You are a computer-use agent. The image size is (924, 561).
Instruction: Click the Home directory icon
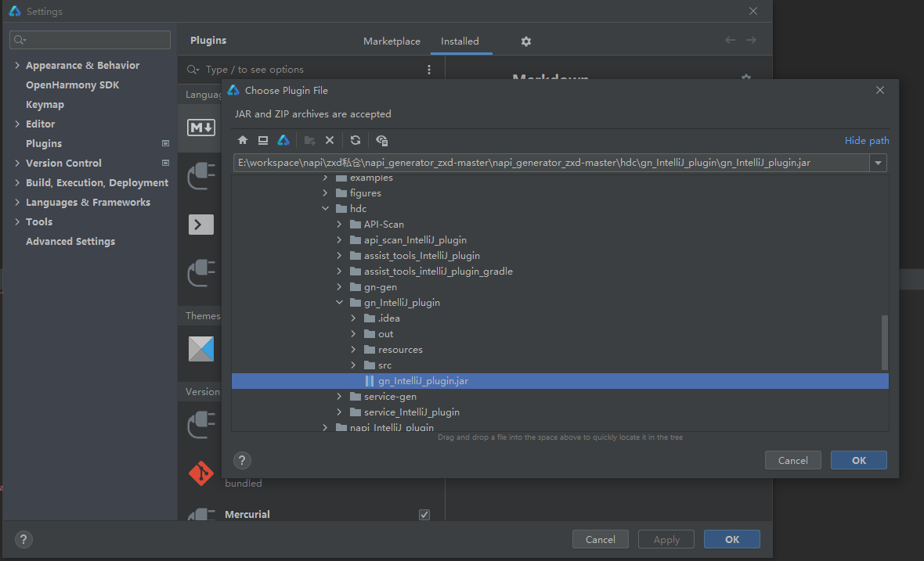click(243, 140)
